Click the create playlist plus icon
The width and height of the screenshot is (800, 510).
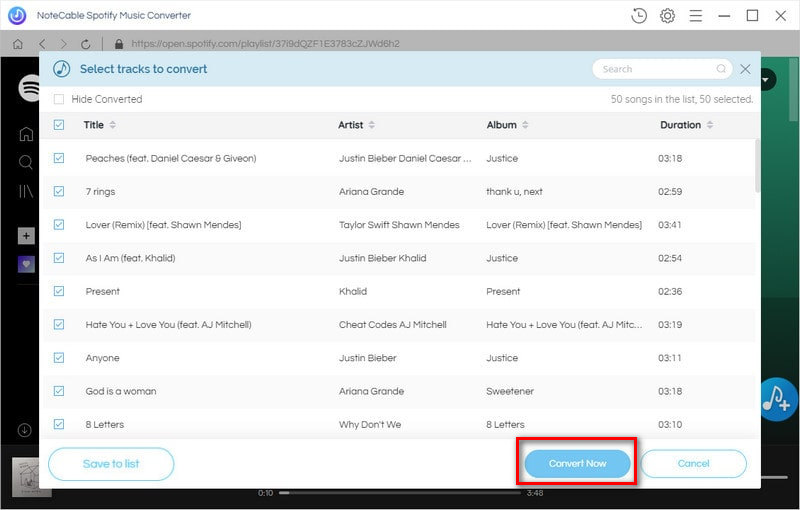pyautogui.click(x=27, y=236)
